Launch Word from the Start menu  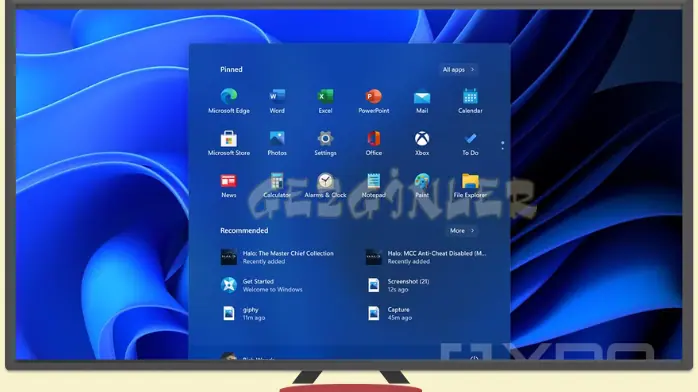277,101
